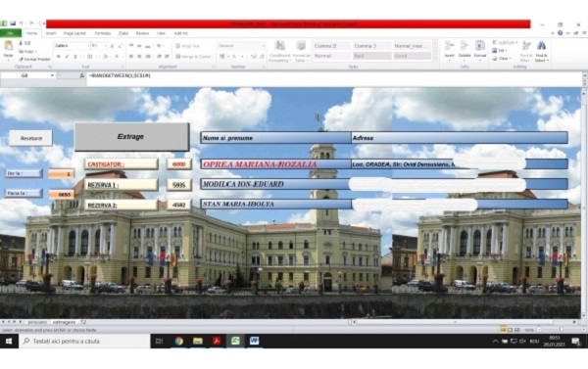Click the Find & Select binoculars icon

(x=541, y=46)
